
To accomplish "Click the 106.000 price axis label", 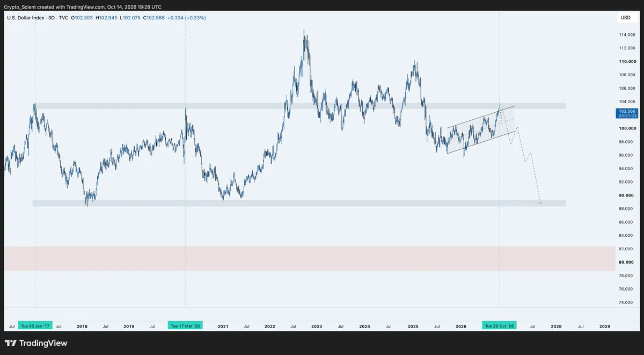I will pyautogui.click(x=628, y=89).
